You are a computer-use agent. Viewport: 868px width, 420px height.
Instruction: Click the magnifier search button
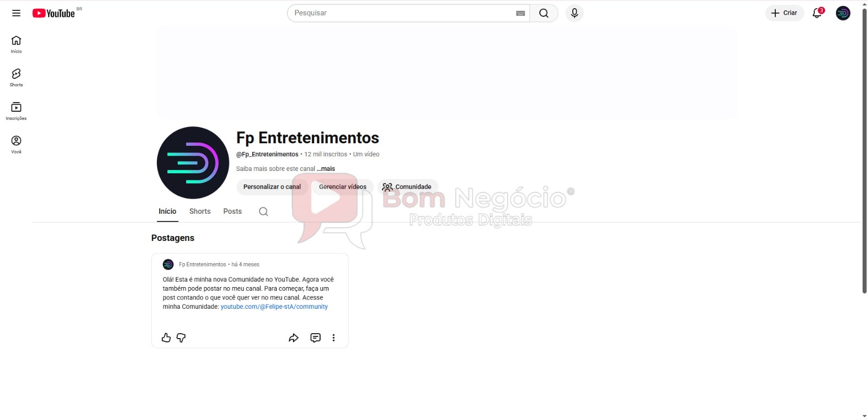[544, 13]
